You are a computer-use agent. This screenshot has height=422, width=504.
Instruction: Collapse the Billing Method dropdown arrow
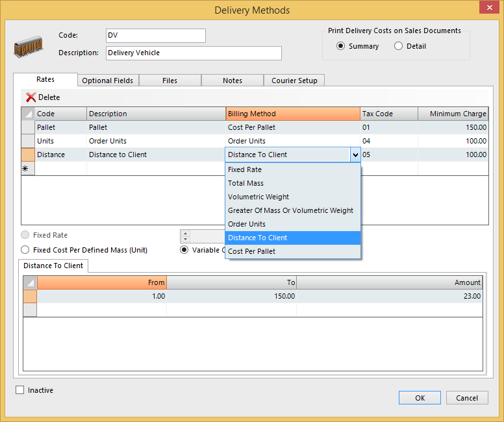tap(355, 155)
